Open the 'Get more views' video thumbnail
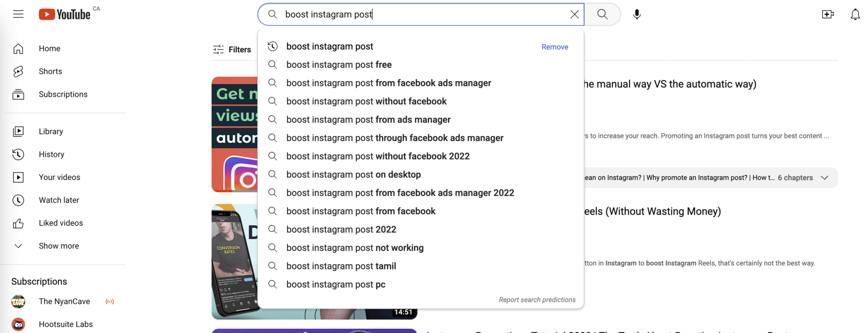This screenshot has height=333, width=868. click(x=234, y=134)
